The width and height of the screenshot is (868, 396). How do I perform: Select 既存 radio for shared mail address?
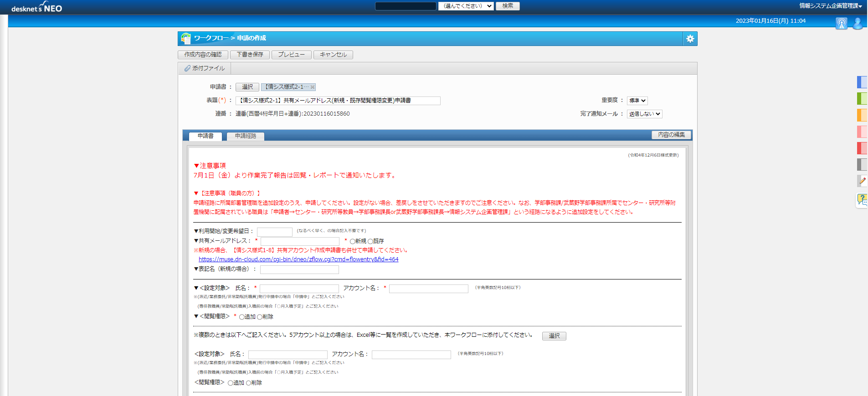pyautogui.click(x=370, y=241)
